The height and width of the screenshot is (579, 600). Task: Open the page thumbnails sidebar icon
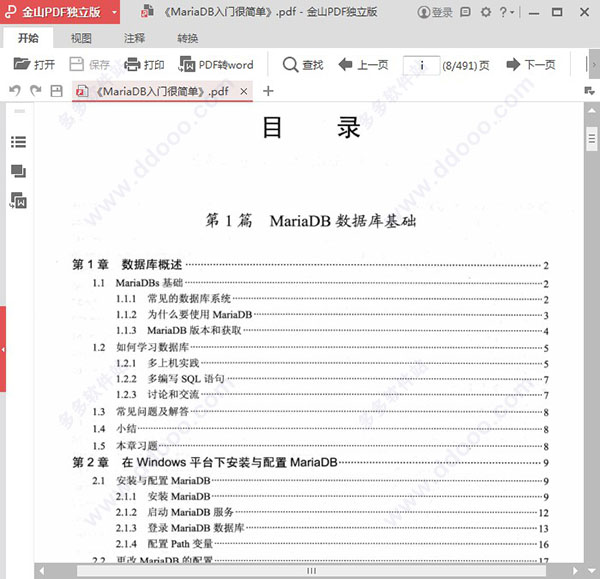18,171
